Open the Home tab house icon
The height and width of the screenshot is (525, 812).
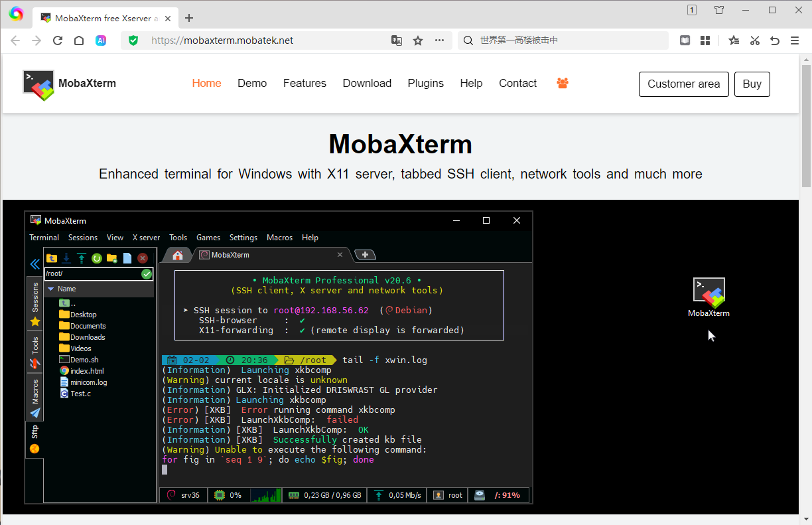(178, 255)
